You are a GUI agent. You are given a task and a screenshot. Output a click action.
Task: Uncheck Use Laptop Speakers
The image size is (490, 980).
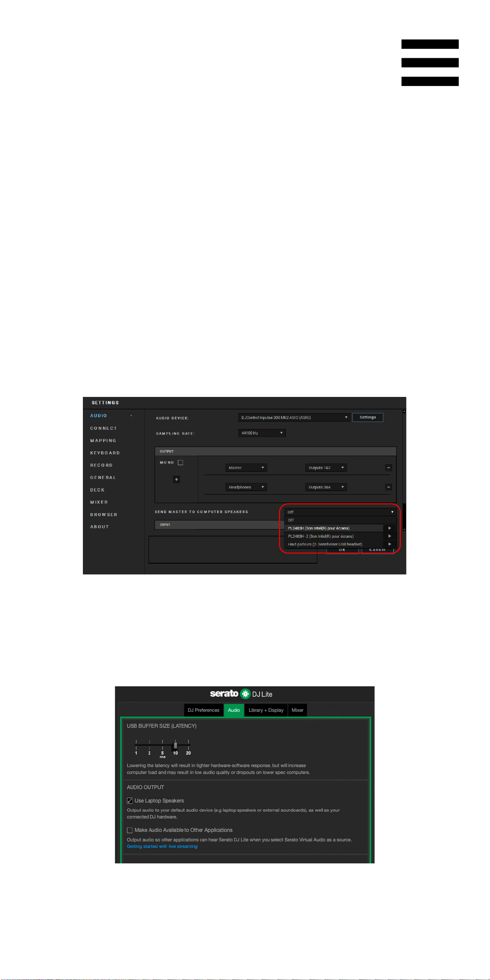click(x=130, y=801)
